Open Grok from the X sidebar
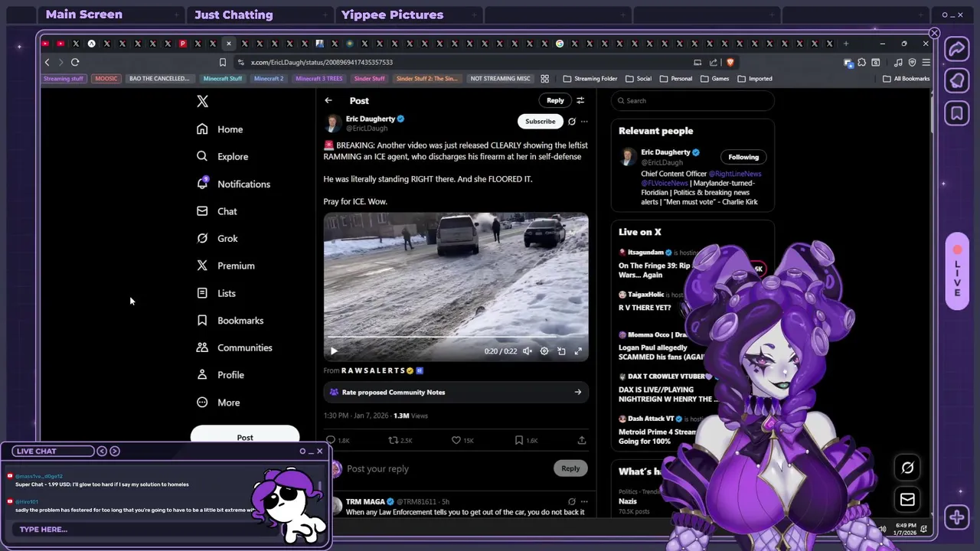The width and height of the screenshot is (980, 551). [x=217, y=239]
